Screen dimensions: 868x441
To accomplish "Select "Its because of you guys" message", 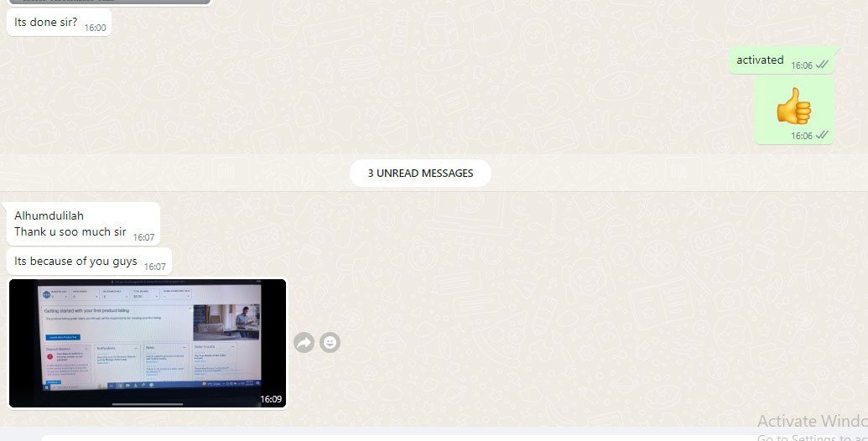I will click(x=75, y=262).
